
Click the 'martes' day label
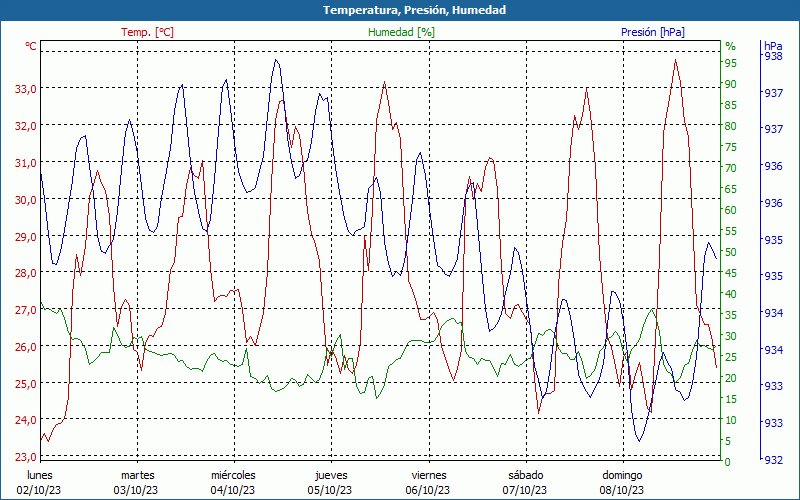[137, 475]
